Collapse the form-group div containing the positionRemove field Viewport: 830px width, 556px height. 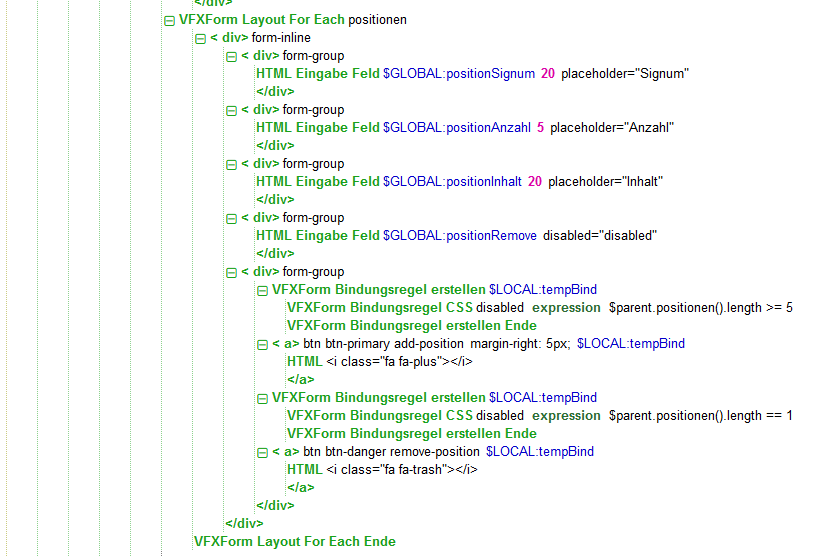point(231,218)
